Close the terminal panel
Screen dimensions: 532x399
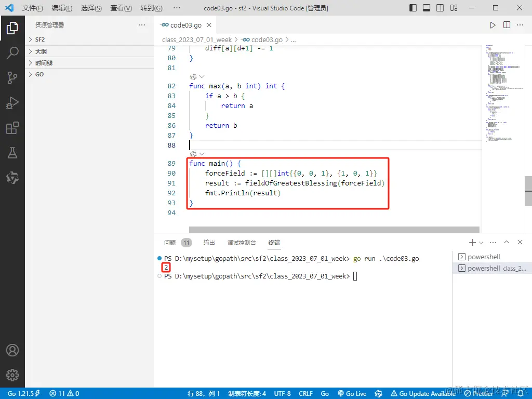pos(520,242)
